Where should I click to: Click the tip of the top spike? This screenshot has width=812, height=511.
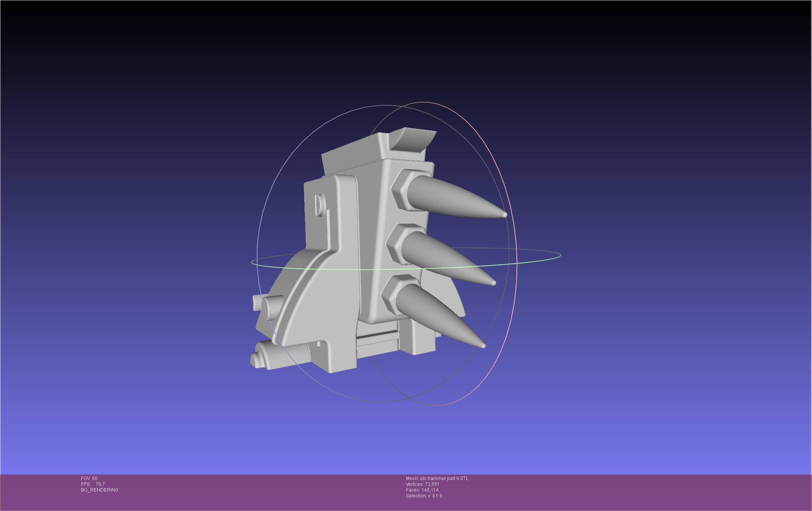tap(504, 214)
